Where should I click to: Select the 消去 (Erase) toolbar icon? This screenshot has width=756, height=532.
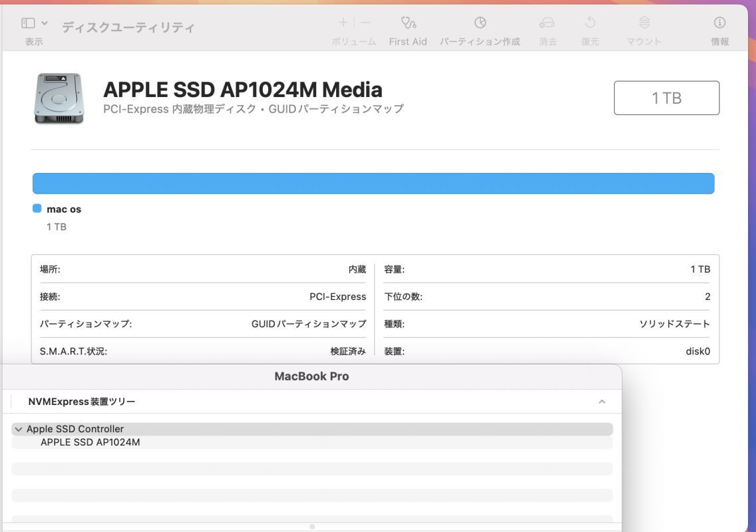pyautogui.click(x=547, y=25)
